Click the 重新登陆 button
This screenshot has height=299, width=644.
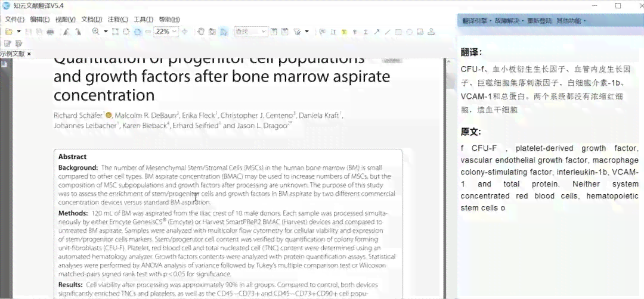pos(540,20)
